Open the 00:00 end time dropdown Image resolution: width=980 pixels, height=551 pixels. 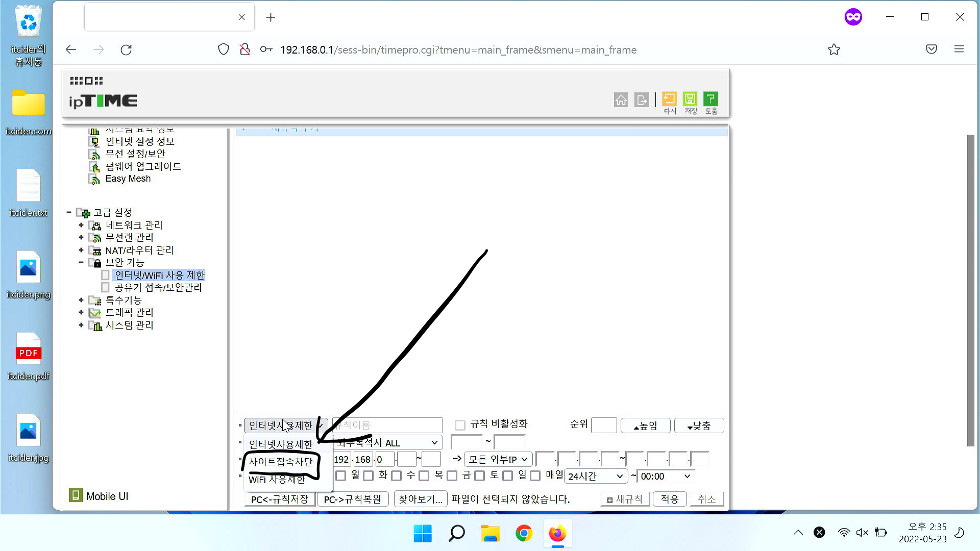click(666, 476)
